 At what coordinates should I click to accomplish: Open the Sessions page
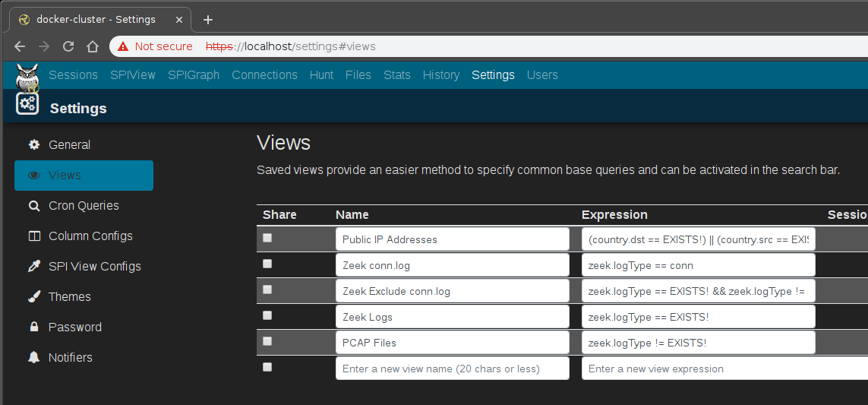(73, 74)
